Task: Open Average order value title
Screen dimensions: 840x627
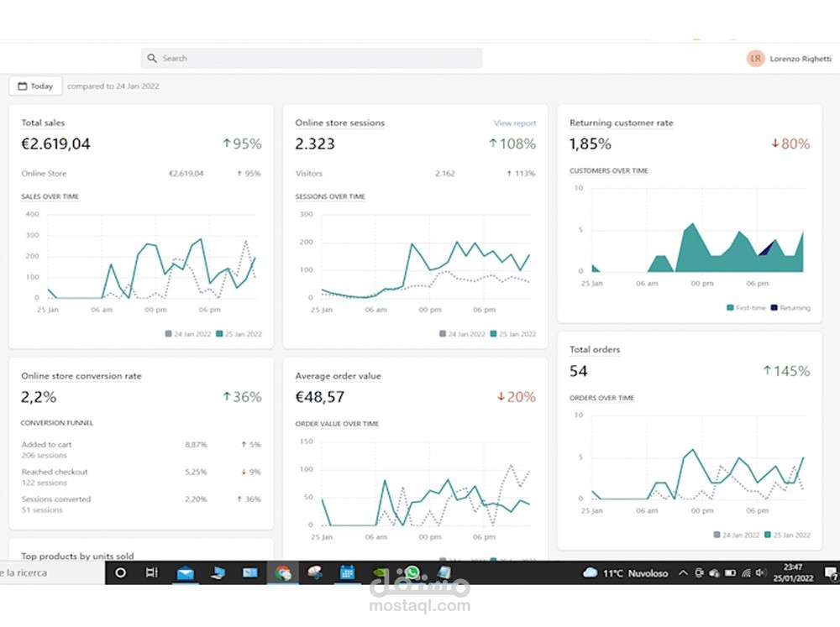Action: pyautogui.click(x=338, y=376)
